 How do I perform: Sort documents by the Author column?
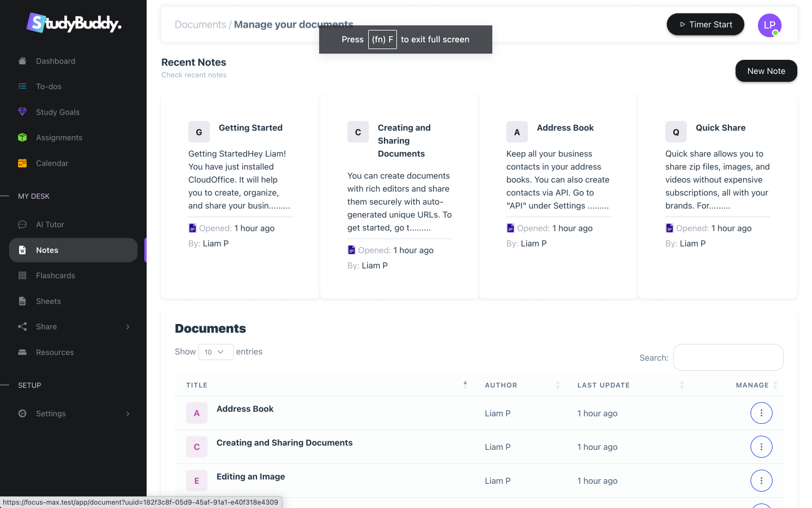(x=558, y=385)
